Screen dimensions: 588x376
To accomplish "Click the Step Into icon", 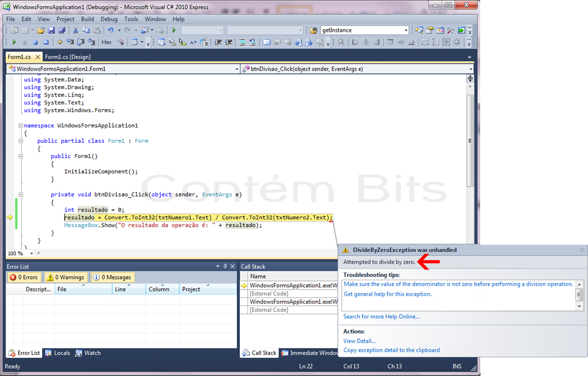I will [70, 42].
